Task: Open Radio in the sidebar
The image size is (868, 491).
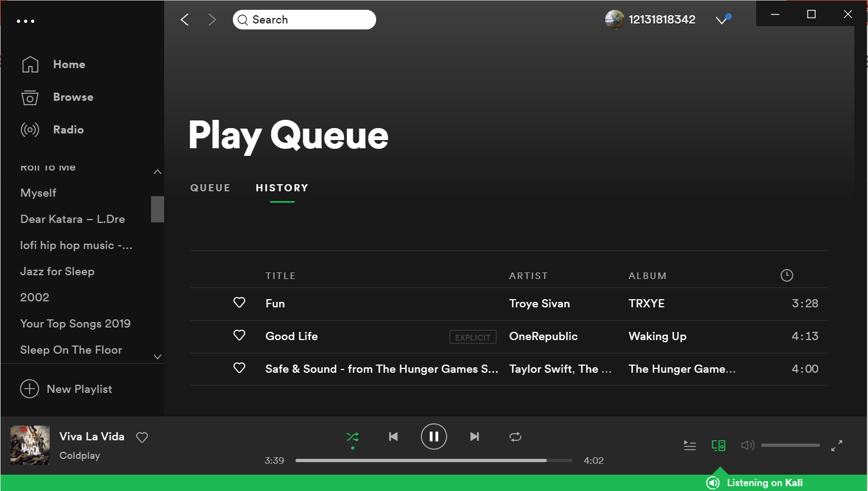Action: 68,130
